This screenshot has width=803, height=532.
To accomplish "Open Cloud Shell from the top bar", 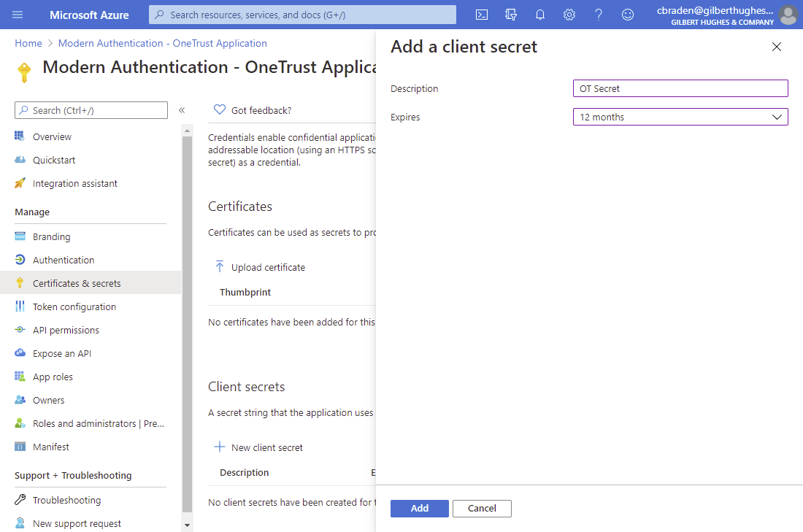I will click(x=481, y=15).
